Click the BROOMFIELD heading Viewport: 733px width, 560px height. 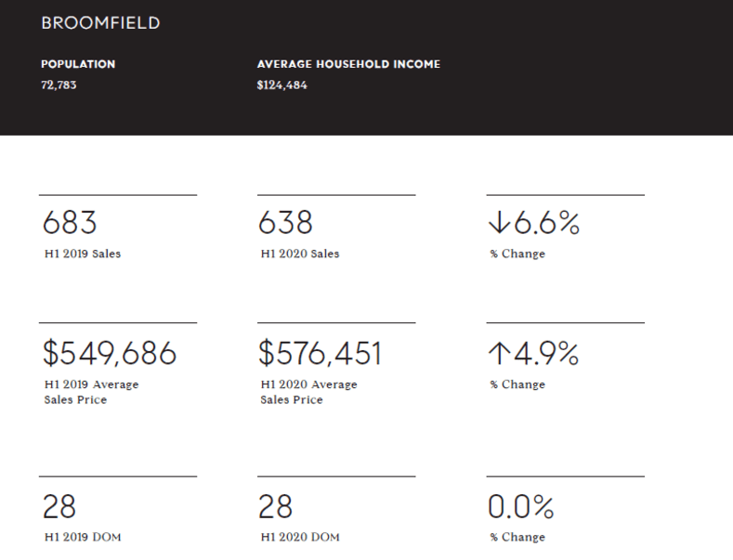[100, 23]
